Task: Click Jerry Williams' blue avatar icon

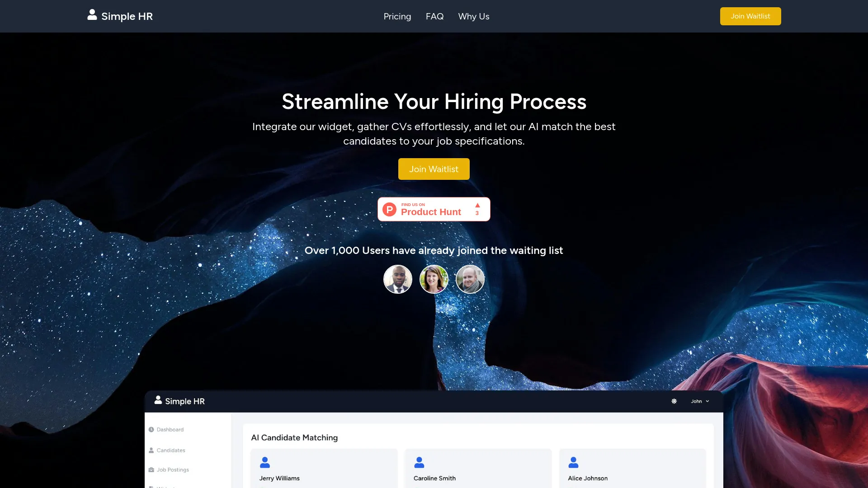Action: [x=265, y=462]
